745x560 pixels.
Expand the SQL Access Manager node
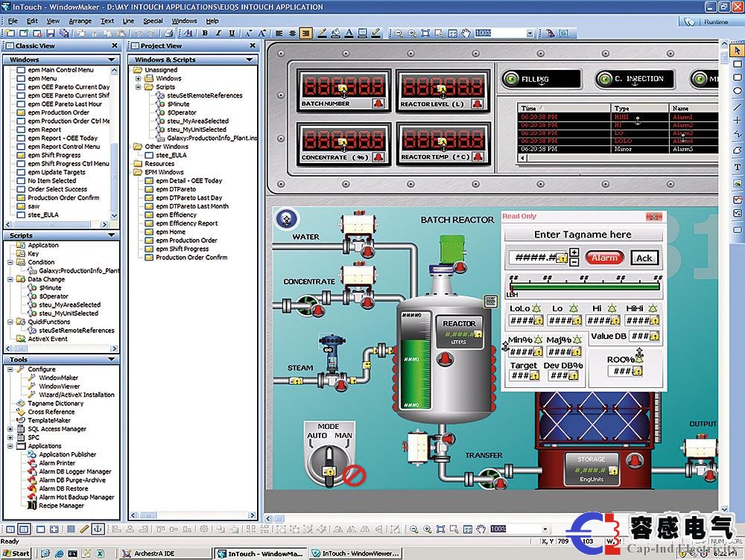[x=10, y=429]
